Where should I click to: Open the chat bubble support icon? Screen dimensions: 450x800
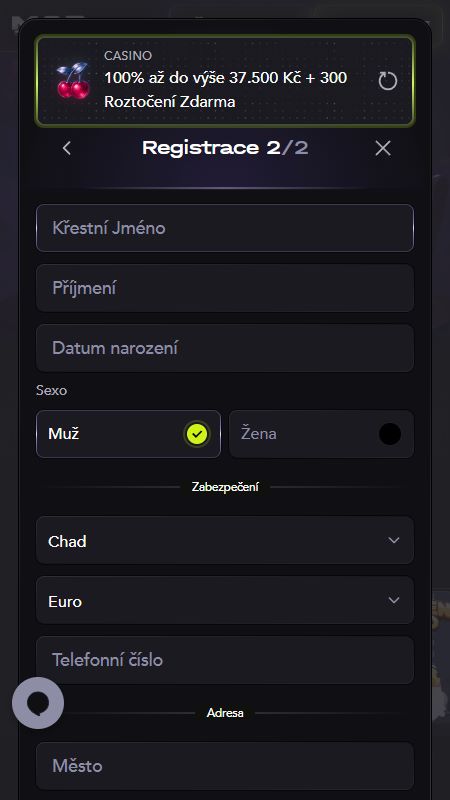[38, 703]
